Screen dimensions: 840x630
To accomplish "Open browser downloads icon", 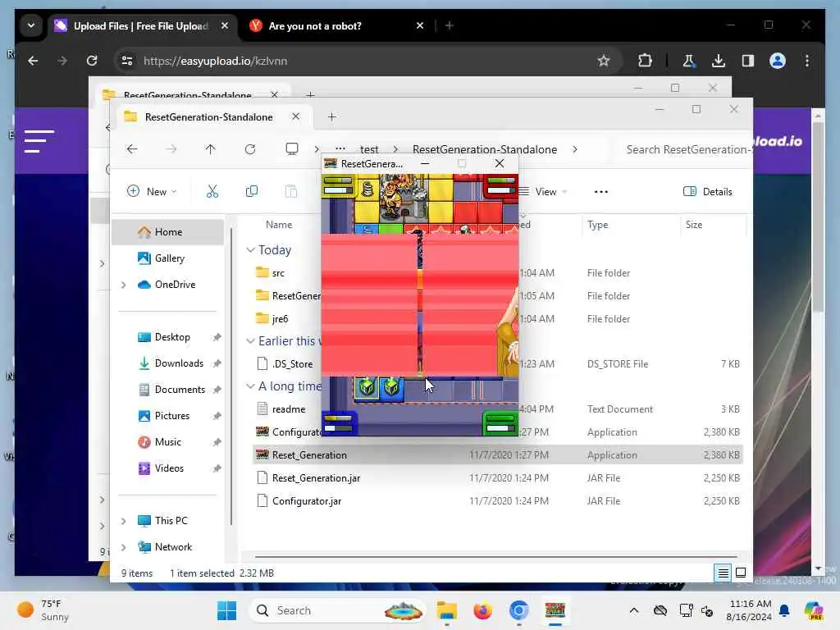I will tap(719, 61).
